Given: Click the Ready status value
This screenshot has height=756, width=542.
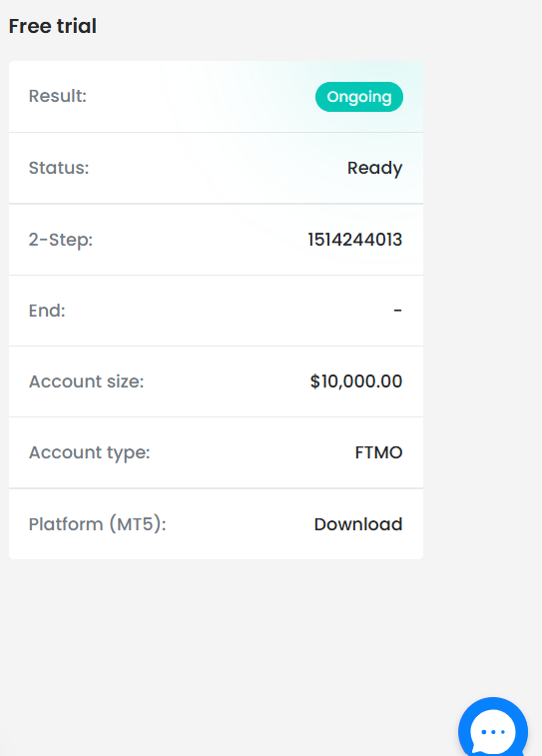Looking at the screenshot, I should point(374,168).
